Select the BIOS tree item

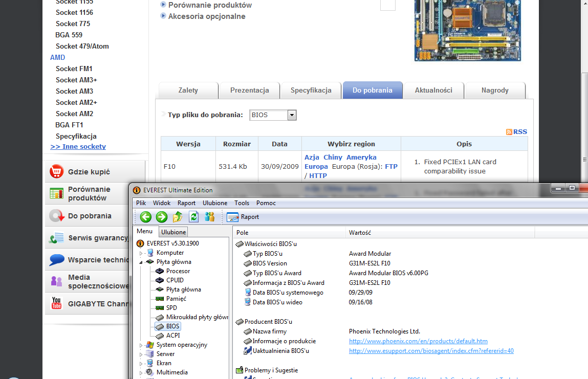tap(168, 326)
